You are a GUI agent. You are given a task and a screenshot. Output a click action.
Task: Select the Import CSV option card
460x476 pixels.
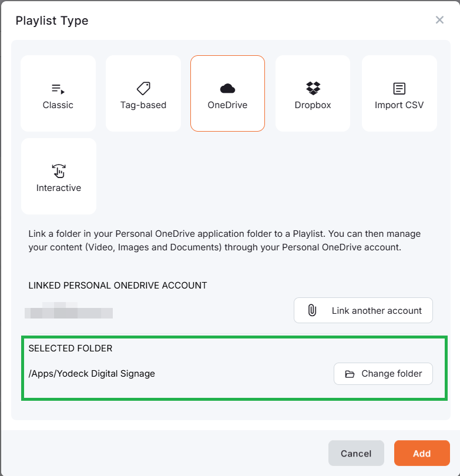[x=399, y=93]
